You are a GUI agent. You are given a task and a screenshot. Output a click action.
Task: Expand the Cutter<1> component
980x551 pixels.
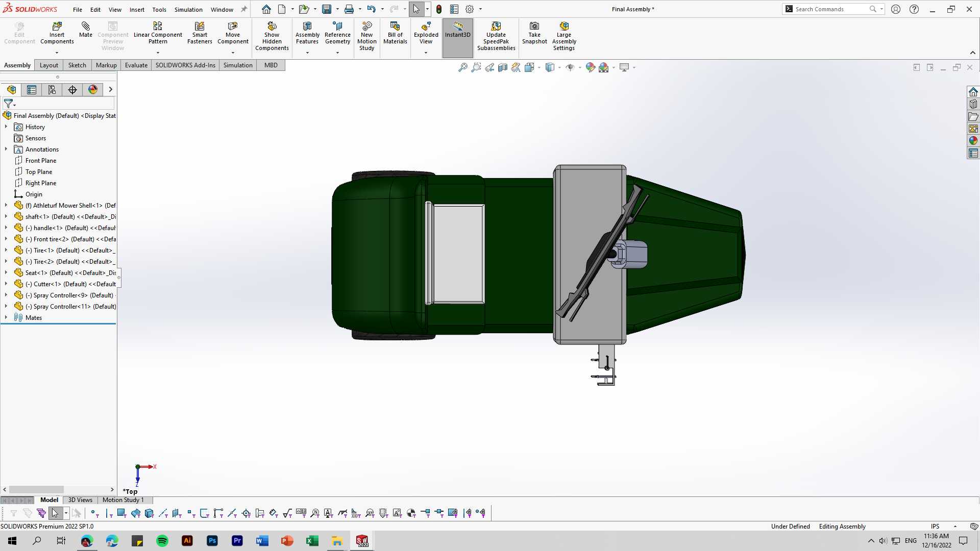[6, 284]
